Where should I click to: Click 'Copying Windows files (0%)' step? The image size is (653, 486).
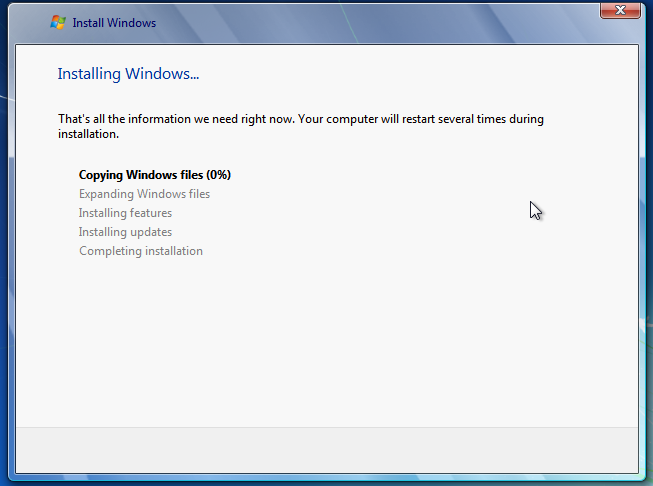pyautogui.click(x=155, y=175)
